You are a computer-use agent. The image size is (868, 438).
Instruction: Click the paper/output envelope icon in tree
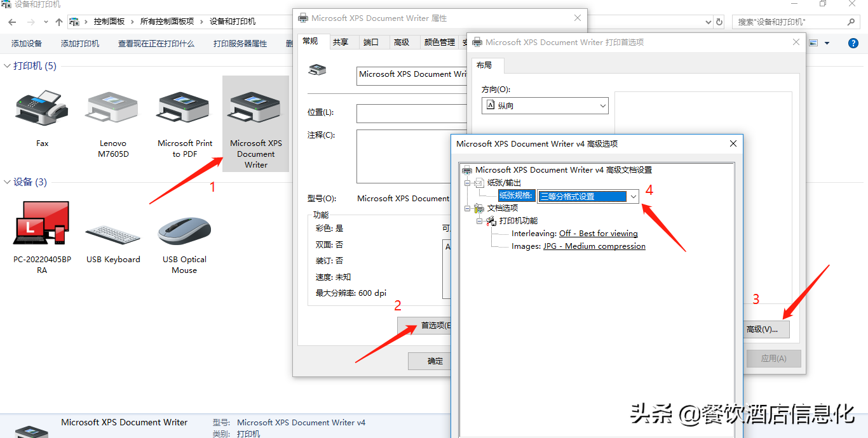(480, 183)
